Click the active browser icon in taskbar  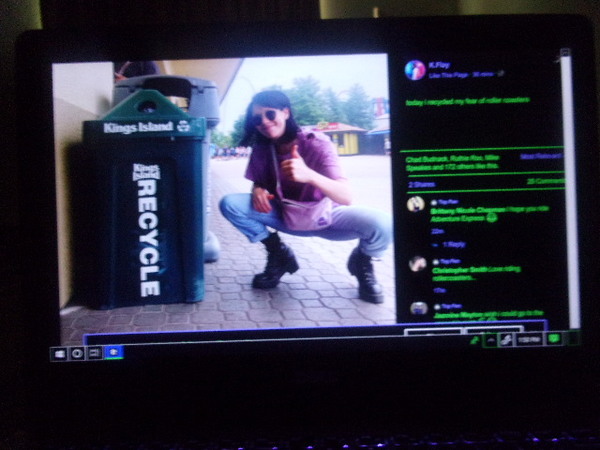point(113,352)
